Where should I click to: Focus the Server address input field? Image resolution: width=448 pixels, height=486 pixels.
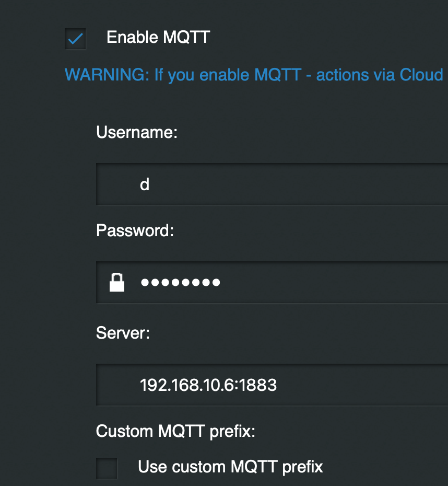272,385
